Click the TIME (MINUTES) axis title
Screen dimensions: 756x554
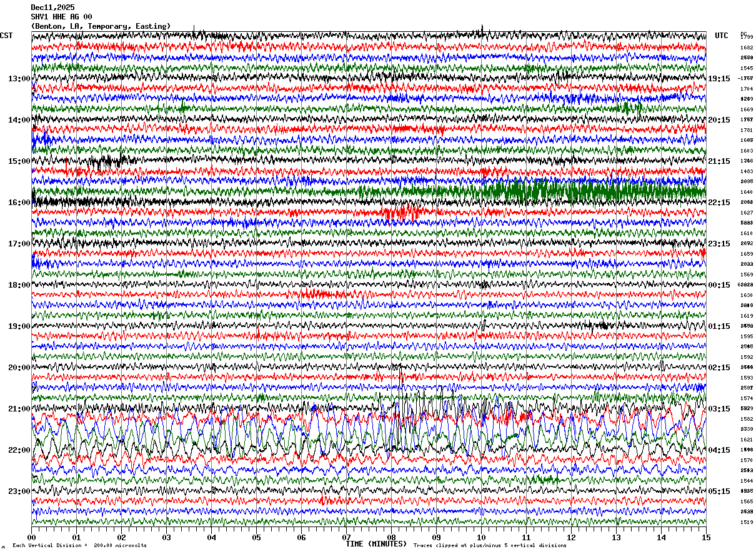coord(376,544)
